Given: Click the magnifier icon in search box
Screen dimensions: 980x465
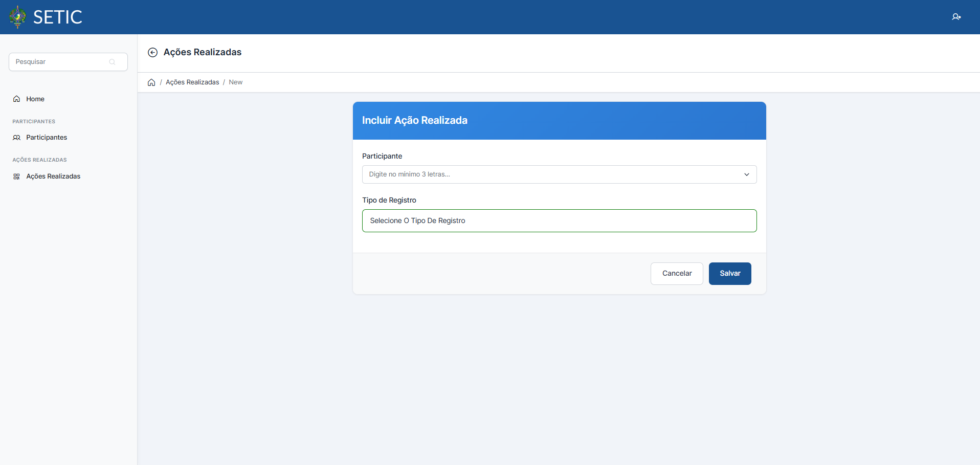Looking at the screenshot, I should (x=112, y=62).
